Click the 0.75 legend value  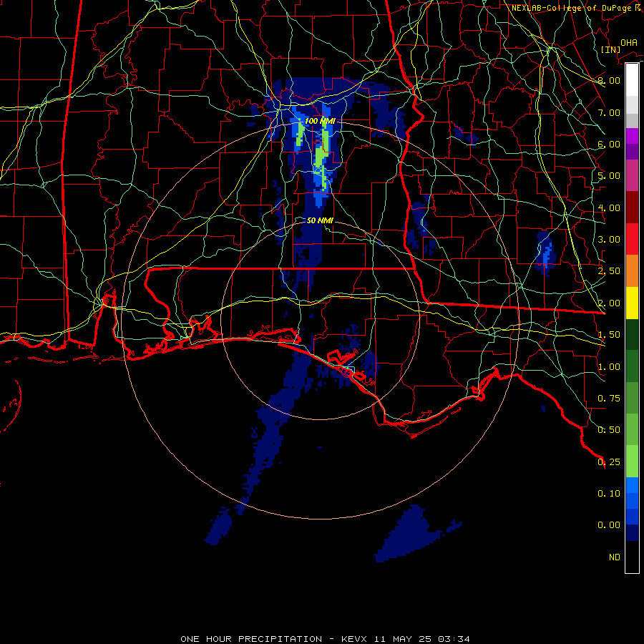click(609, 399)
